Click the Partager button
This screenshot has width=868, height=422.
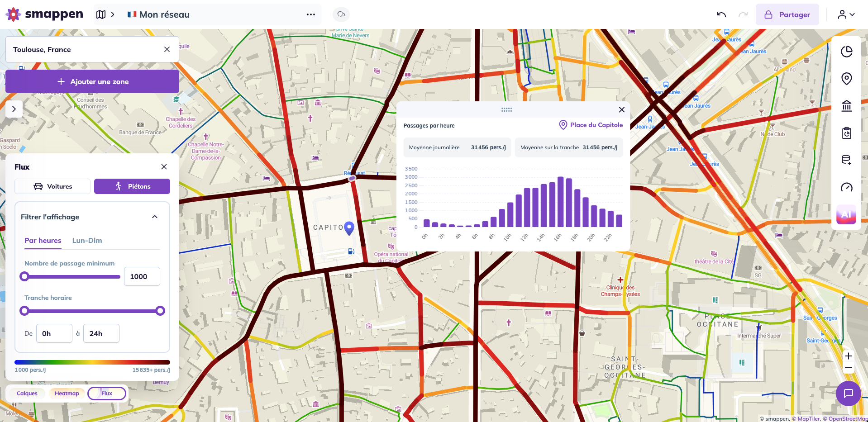tap(787, 14)
